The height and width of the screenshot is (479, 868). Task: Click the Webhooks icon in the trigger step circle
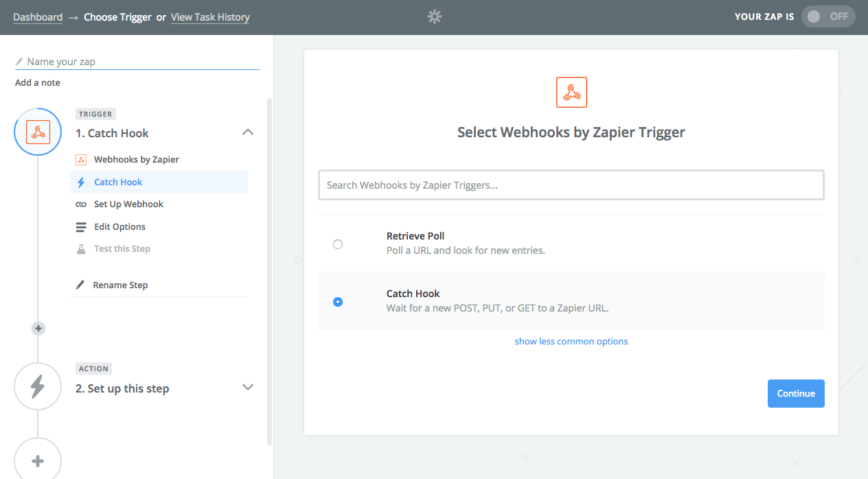pyautogui.click(x=38, y=131)
